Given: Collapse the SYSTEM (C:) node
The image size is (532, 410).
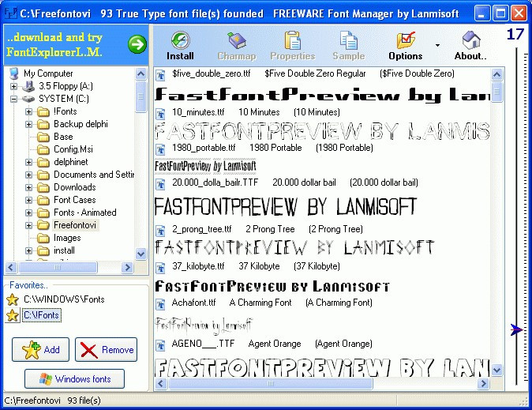Looking at the screenshot, I should tap(13, 99).
